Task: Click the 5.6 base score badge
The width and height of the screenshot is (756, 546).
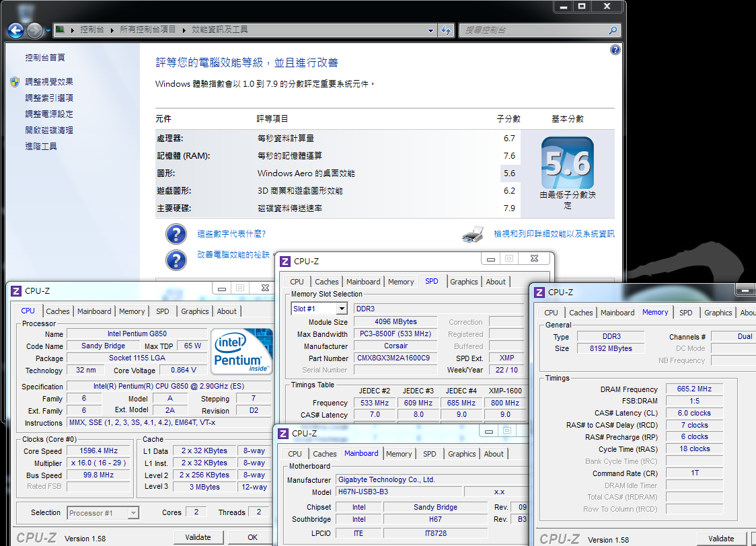Action: [x=568, y=163]
